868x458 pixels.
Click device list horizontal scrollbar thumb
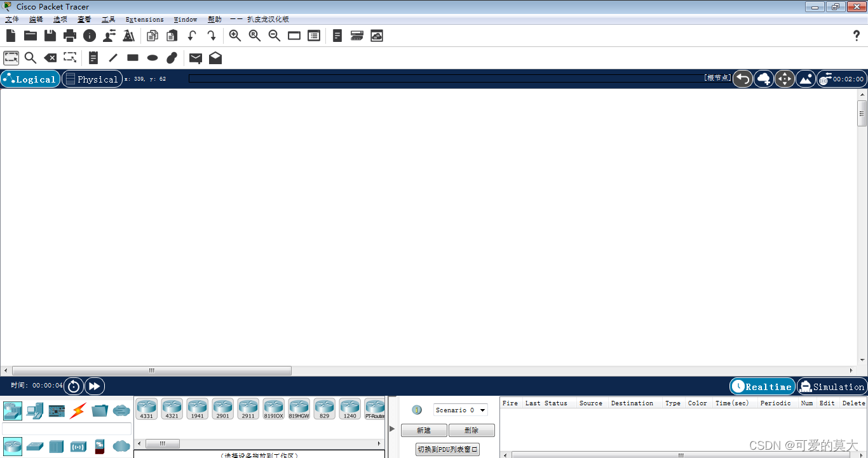click(162, 444)
